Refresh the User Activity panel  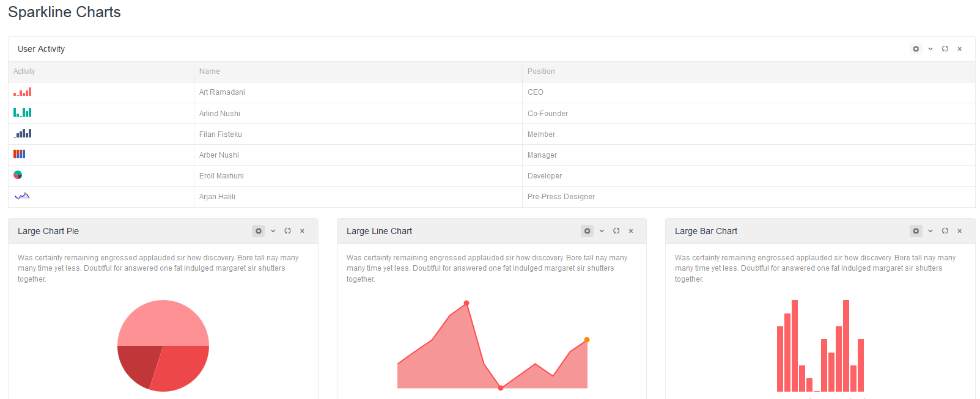945,49
